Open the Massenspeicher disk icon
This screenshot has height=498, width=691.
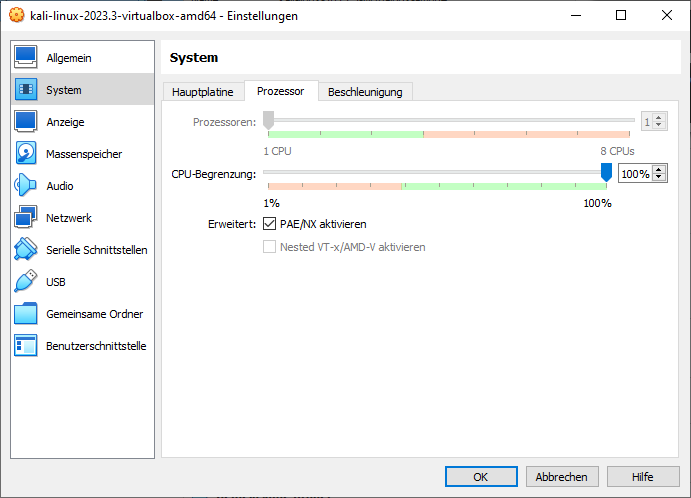(x=26, y=154)
